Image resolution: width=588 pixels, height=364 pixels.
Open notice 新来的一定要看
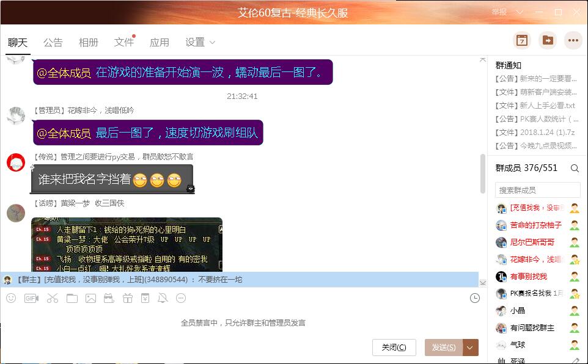tap(536, 79)
